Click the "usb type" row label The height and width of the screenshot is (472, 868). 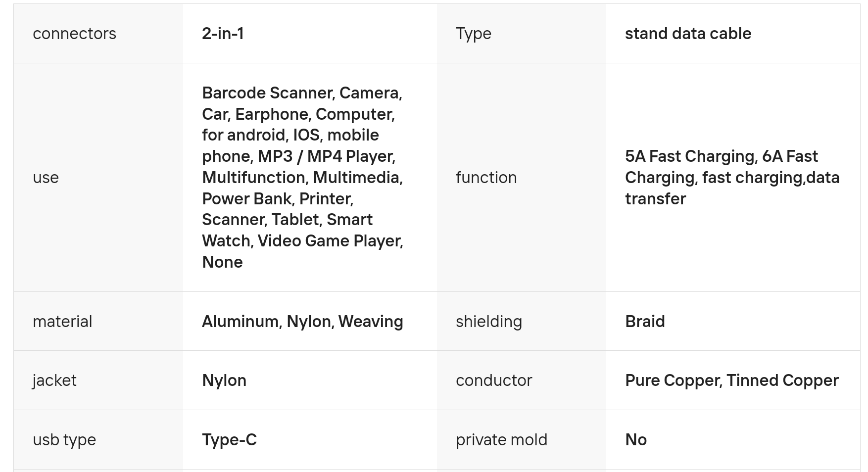64,440
